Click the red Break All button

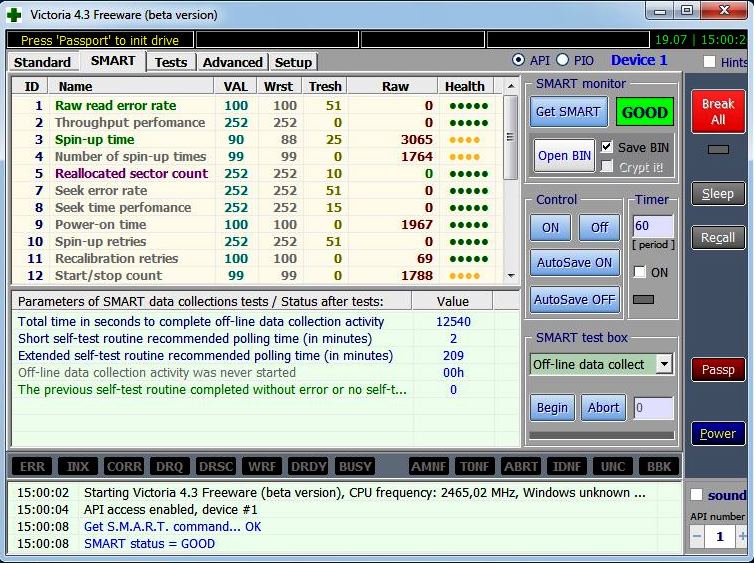click(718, 112)
